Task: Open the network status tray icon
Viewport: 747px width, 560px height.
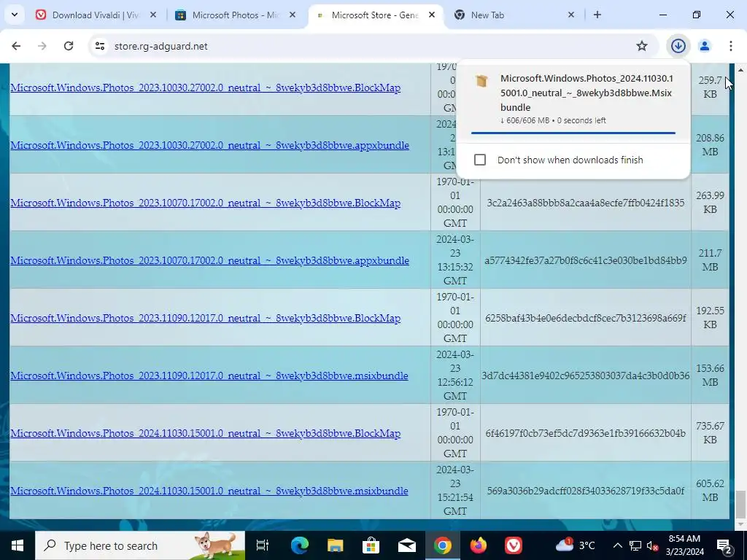Action: [x=635, y=545]
